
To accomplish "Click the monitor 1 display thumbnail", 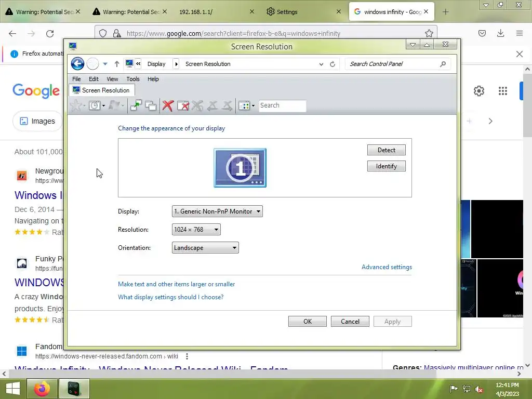I will click(240, 168).
